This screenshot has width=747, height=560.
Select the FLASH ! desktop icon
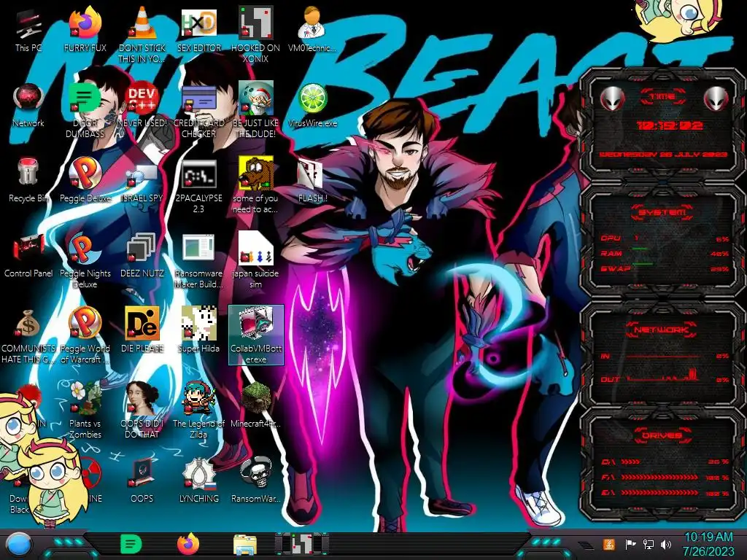click(312, 180)
